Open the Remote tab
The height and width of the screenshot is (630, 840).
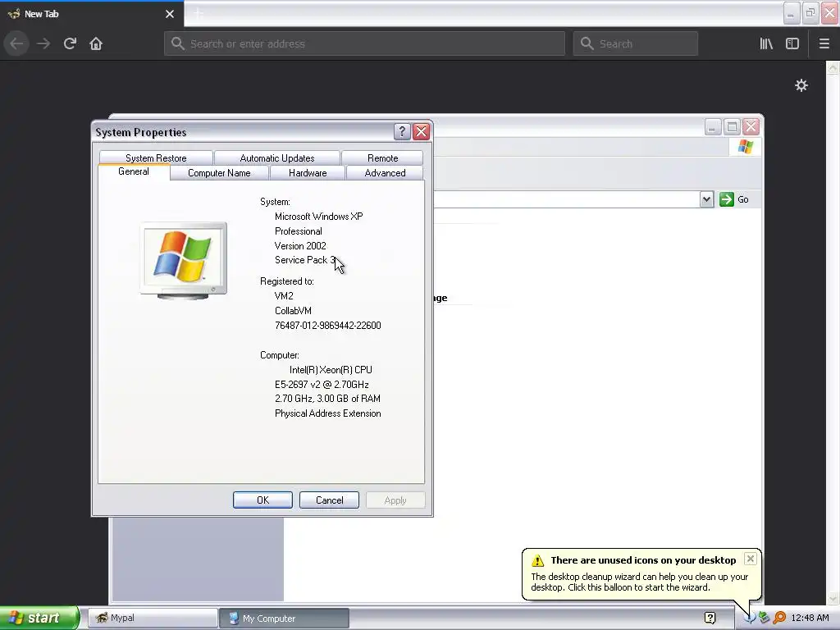click(x=382, y=158)
